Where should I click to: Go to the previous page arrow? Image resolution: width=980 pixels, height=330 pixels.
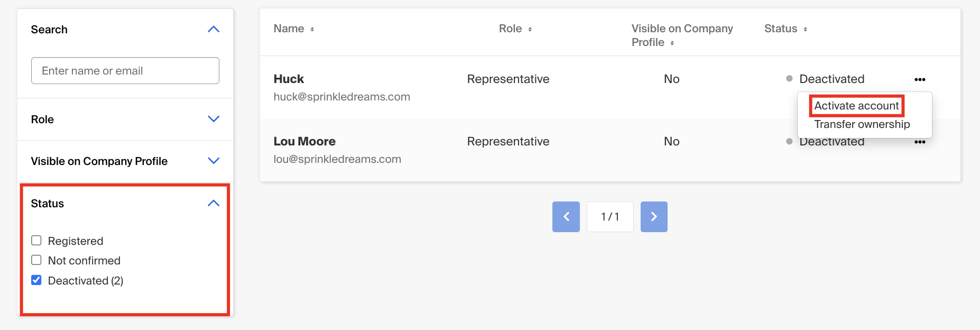pyautogui.click(x=566, y=216)
